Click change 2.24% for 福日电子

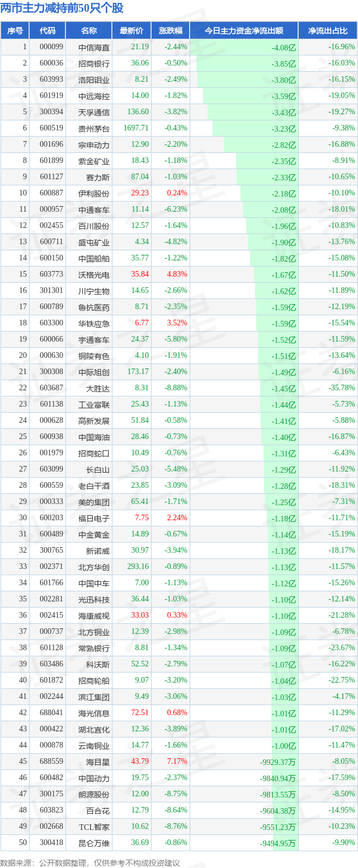pos(177,518)
